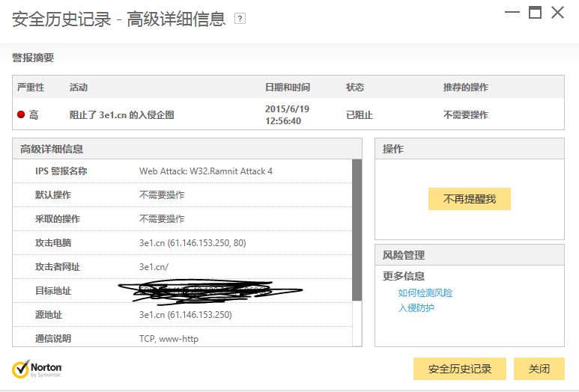
Task: Open the help question mark icon
Action: [x=240, y=19]
